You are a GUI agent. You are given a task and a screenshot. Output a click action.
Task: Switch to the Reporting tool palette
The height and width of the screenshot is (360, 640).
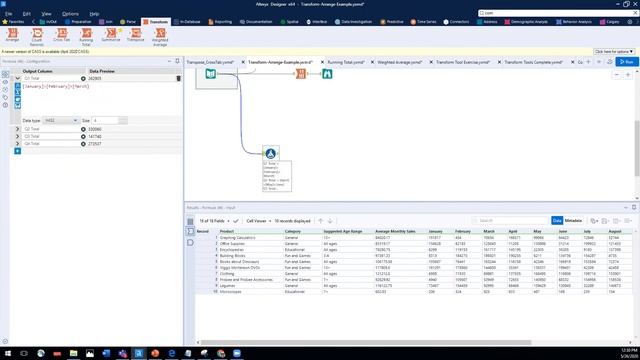[x=220, y=22]
